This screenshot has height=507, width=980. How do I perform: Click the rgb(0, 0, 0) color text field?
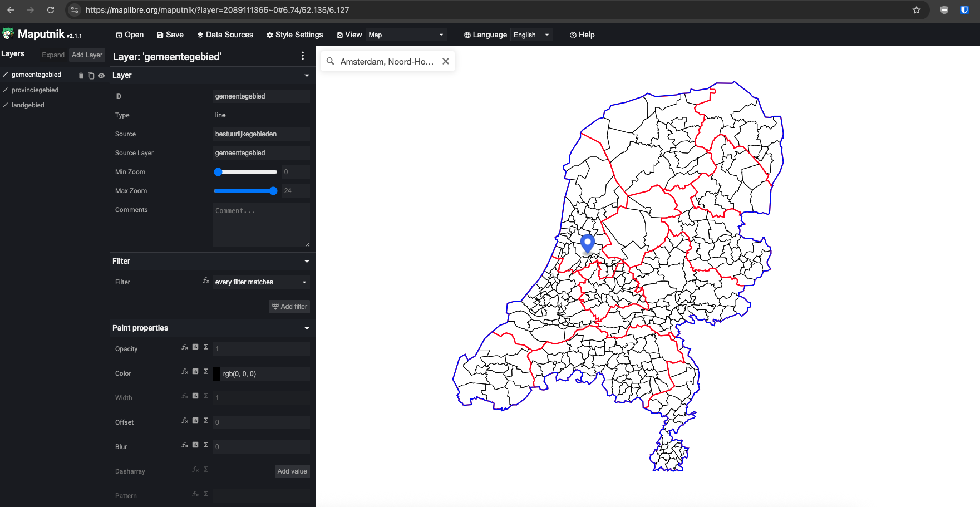[265, 374]
